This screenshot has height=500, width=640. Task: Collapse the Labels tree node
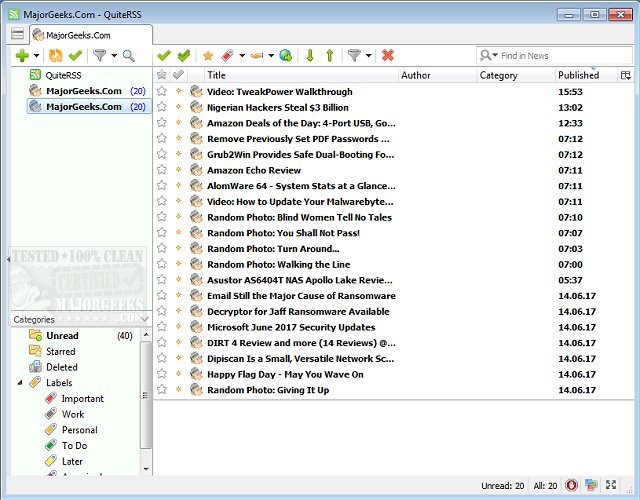21,383
